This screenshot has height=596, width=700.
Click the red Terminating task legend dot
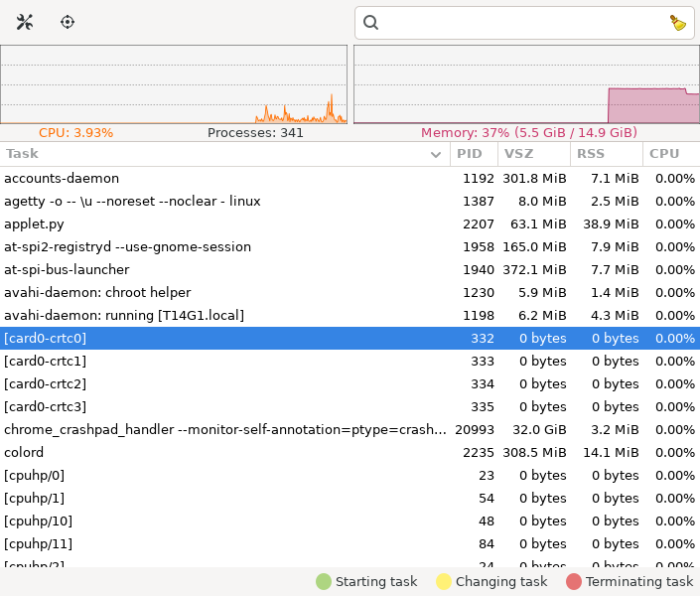574,582
